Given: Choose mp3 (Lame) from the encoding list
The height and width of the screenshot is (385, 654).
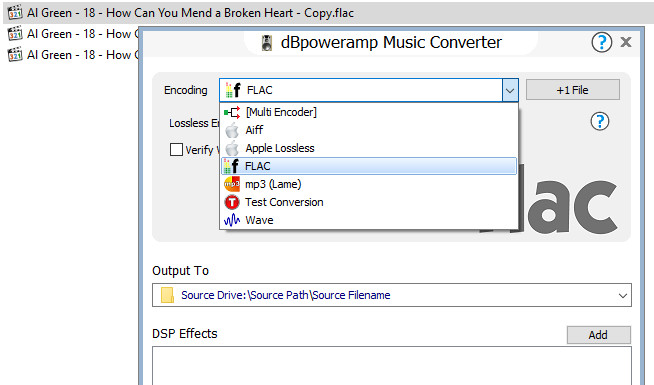Looking at the screenshot, I should coord(369,184).
